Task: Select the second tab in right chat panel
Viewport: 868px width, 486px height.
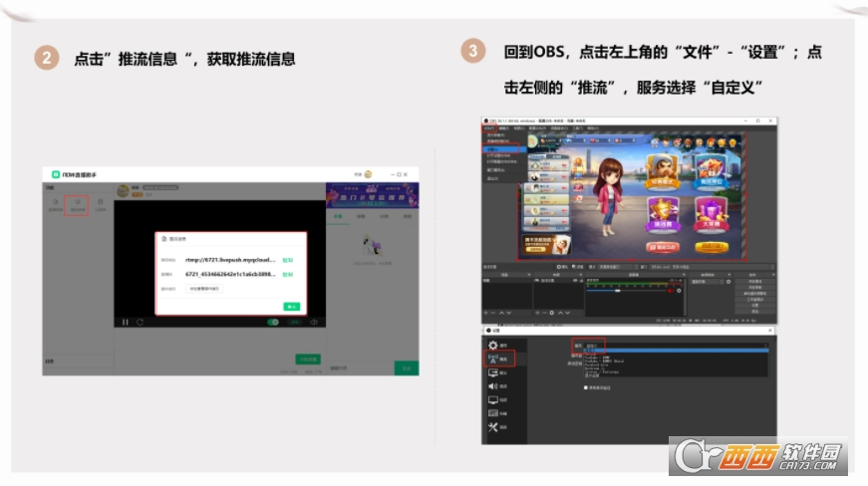Action: 361,216
